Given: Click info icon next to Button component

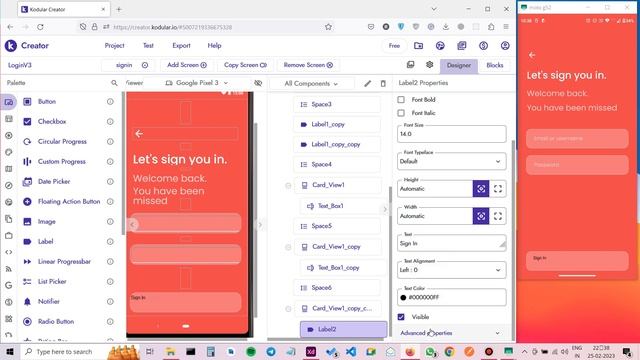Looking at the screenshot, I should tap(110, 102).
